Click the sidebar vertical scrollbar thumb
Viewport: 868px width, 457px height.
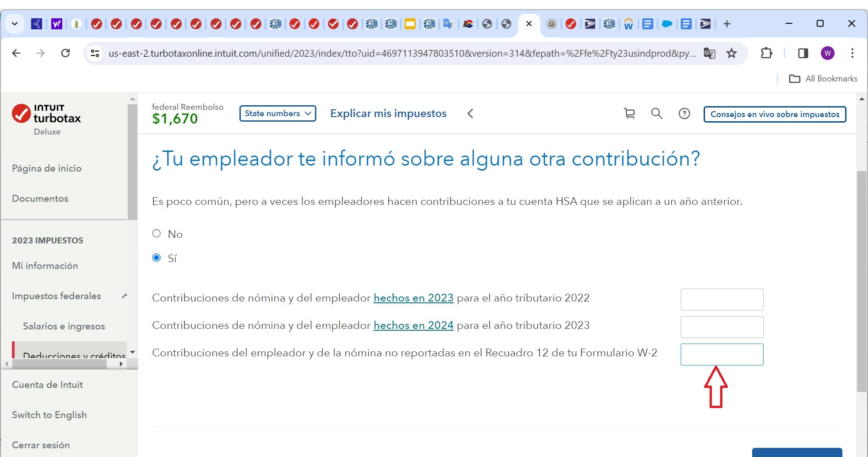pos(132,162)
